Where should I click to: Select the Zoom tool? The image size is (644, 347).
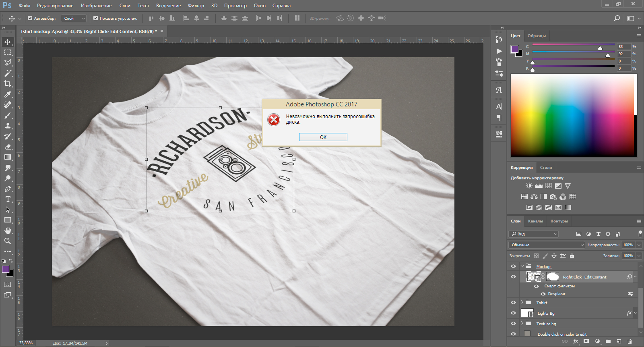pyautogui.click(x=8, y=241)
